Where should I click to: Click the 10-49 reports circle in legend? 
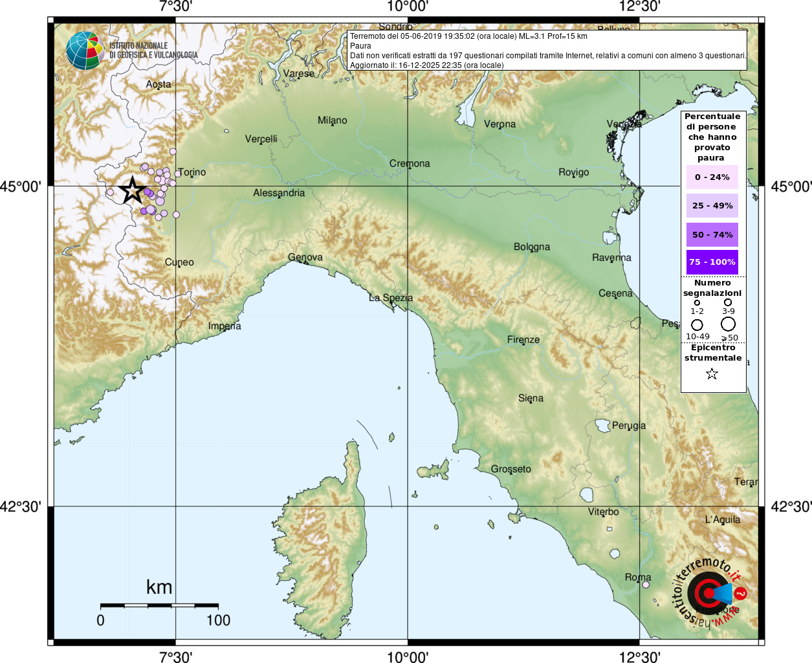tap(697, 324)
